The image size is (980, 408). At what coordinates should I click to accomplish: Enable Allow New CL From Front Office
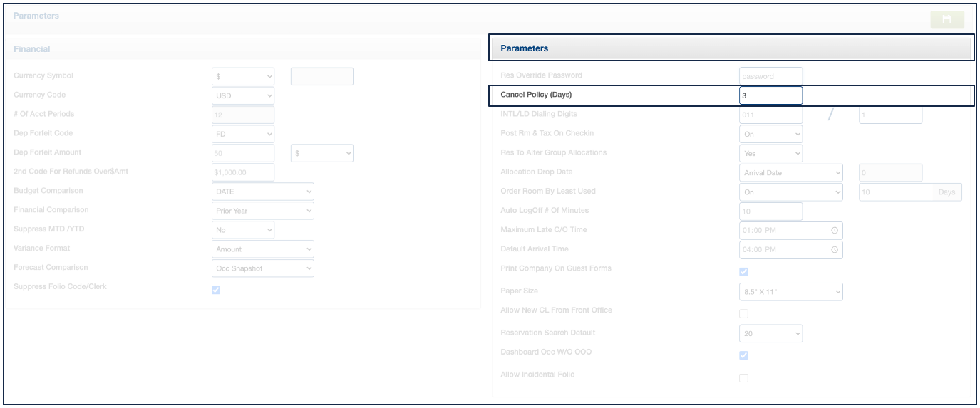pos(743,313)
